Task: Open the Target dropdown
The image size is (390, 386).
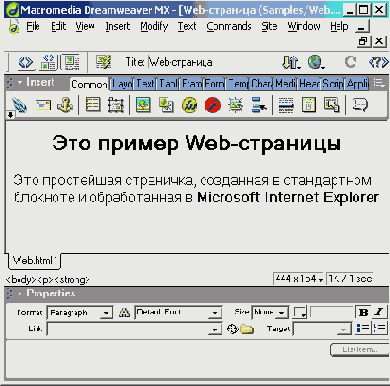Action: point(322,329)
